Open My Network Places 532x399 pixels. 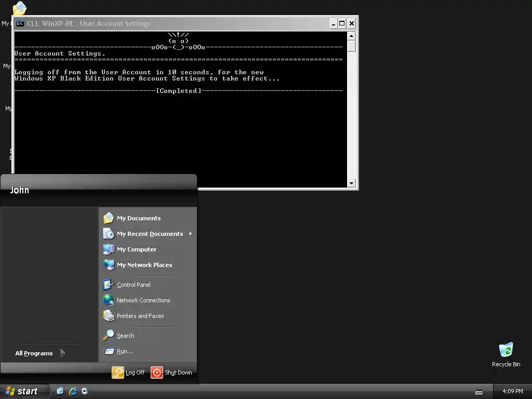(148, 265)
